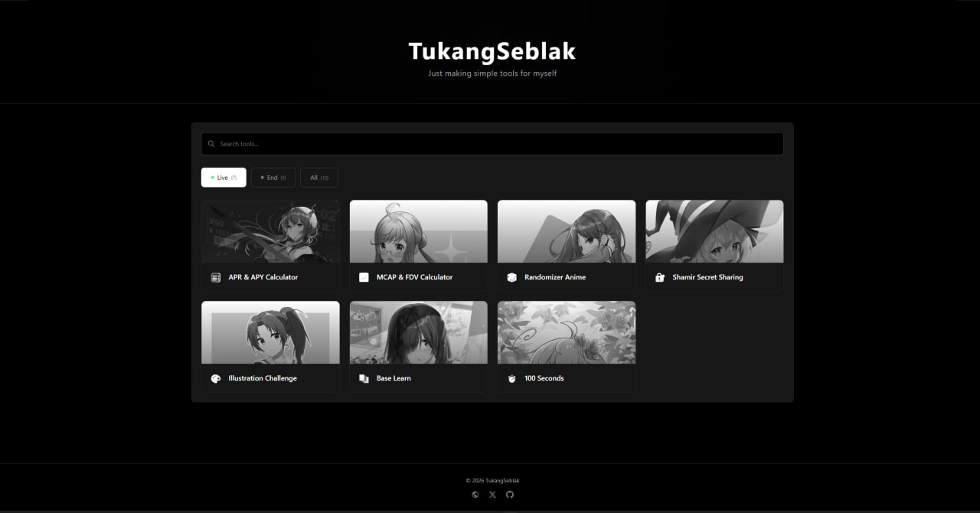Switch to the End filter tab
The height and width of the screenshot is (513, 980).
[273, 178]
